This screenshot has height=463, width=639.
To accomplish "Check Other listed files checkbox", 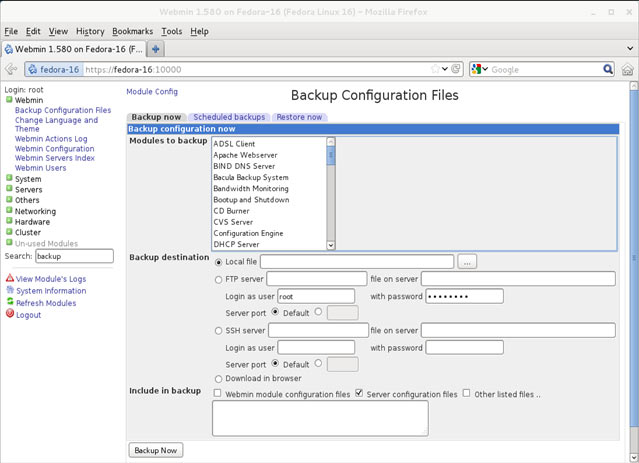I will coord(467,393).
